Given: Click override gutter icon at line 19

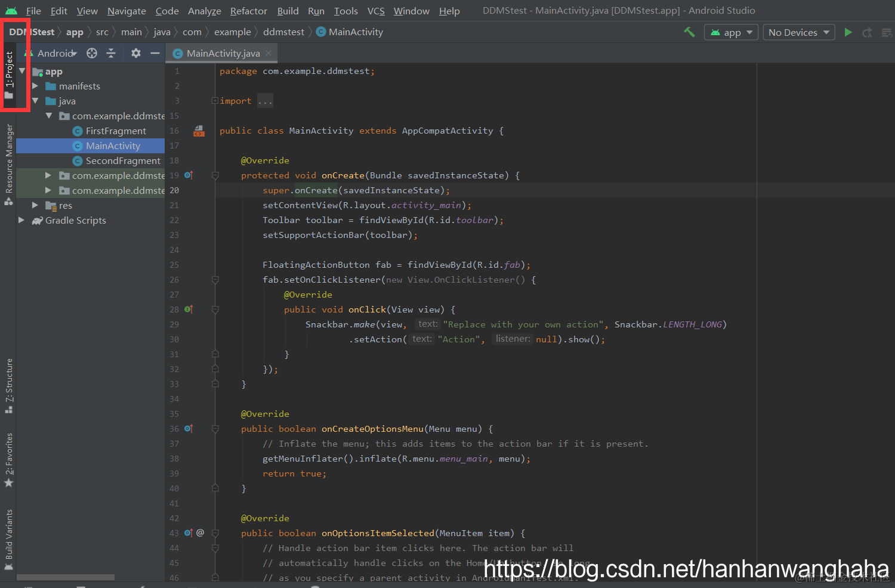Looking at the screenshot, I should (189, 175).
